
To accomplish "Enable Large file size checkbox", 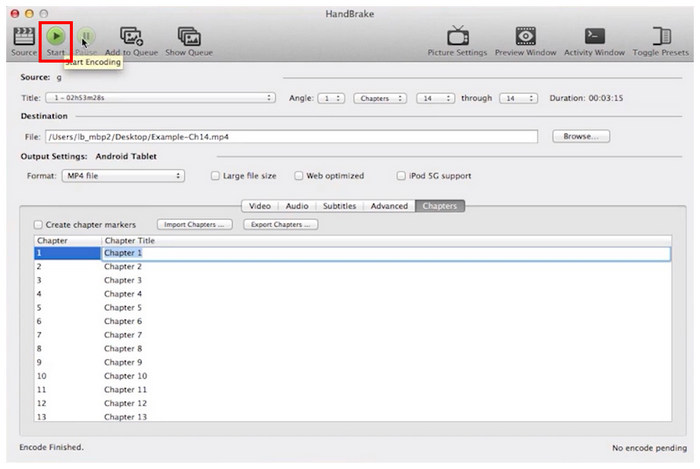I will 215,176.
